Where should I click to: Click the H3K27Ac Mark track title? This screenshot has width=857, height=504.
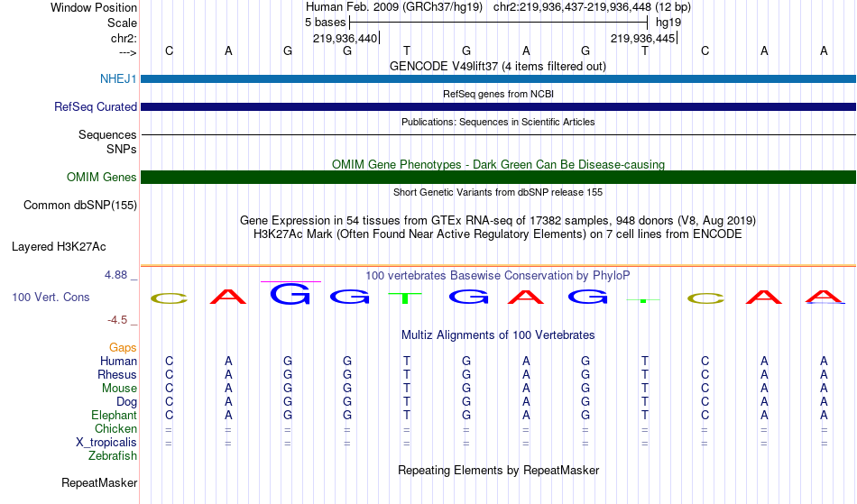click(x=498, y=234)
